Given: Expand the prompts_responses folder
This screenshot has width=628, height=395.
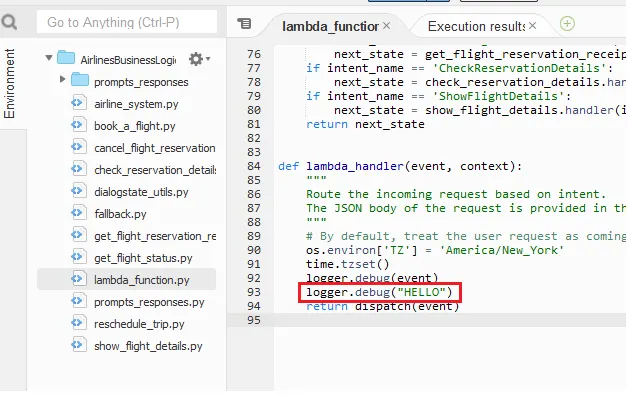Looking at the screenshot, I should (62, 79).
